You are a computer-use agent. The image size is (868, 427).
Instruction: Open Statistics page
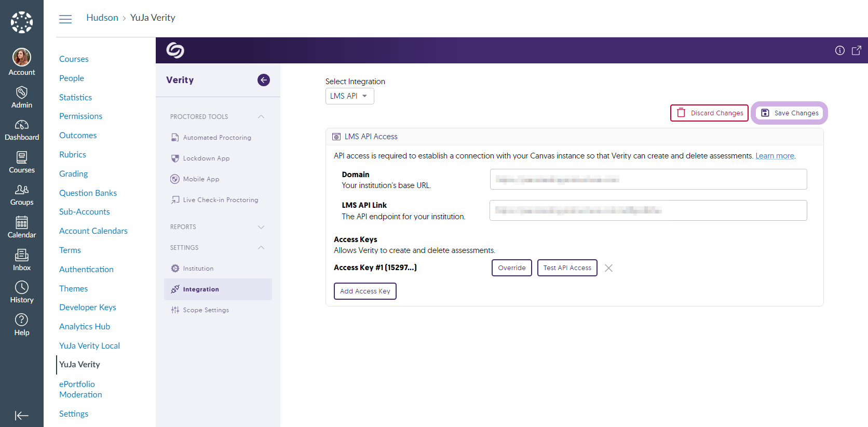click(x=75, y=98)
